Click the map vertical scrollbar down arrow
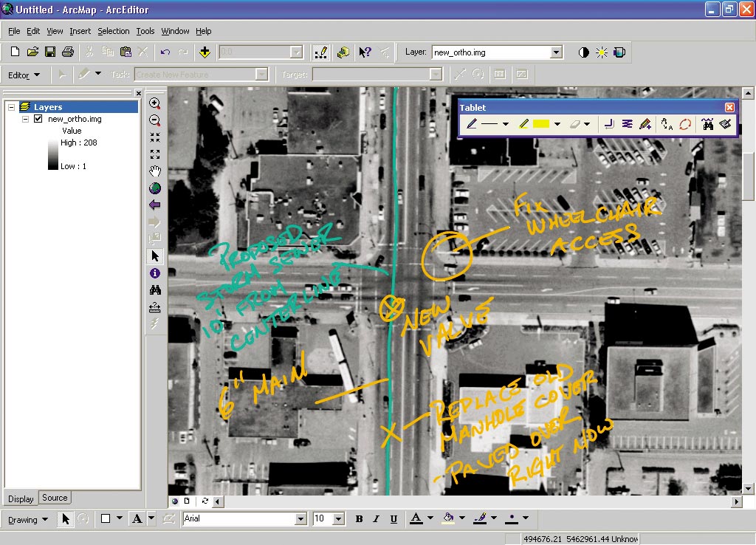The image size is (756, 545). pyautogui.click(x=748, y=489)
